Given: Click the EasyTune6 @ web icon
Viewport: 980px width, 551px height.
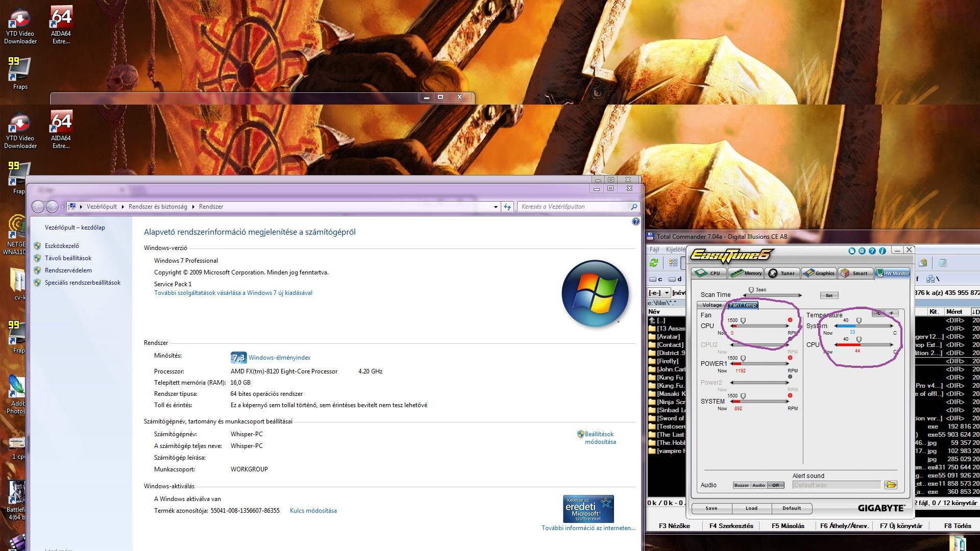Looking at the screenshot, I should click(862, 251).
